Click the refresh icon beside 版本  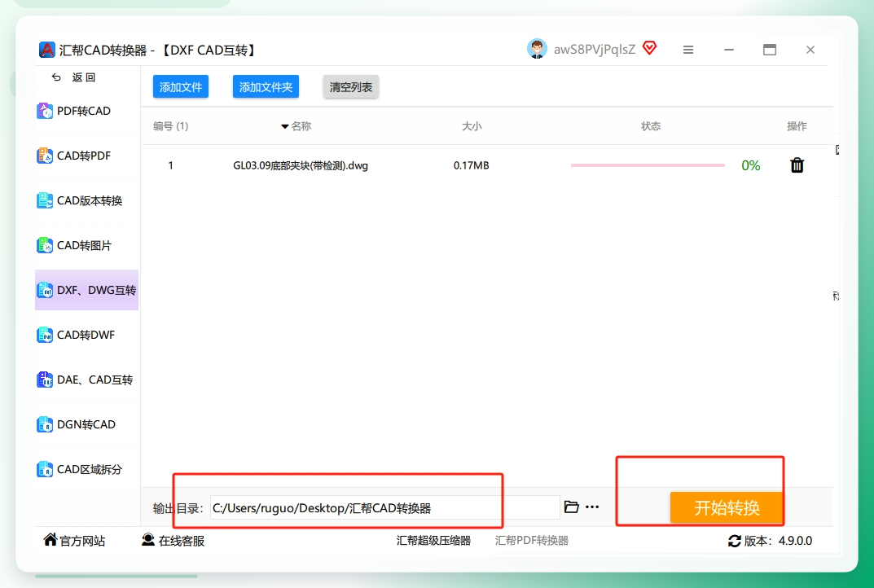point(735,541)
